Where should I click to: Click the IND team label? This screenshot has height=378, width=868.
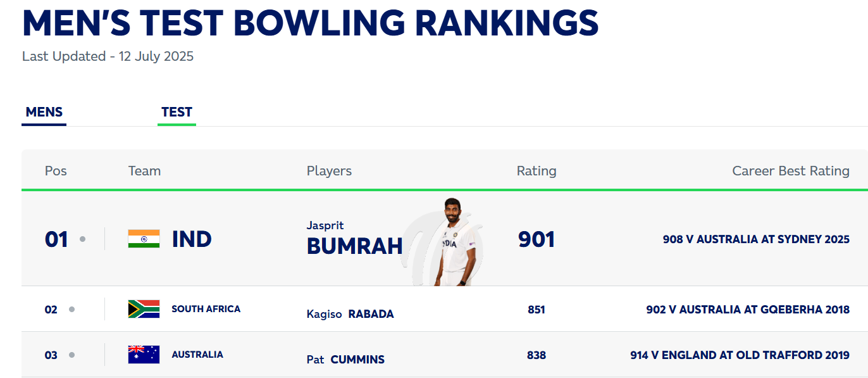[x=192, y=239]
